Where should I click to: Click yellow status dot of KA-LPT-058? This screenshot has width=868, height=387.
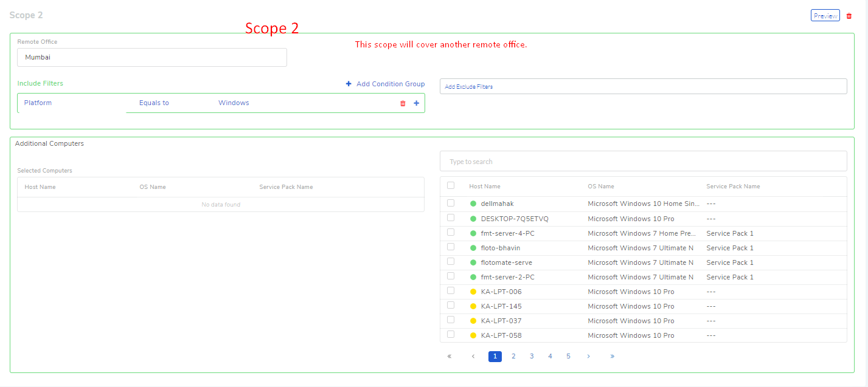(x=473, y=335)
